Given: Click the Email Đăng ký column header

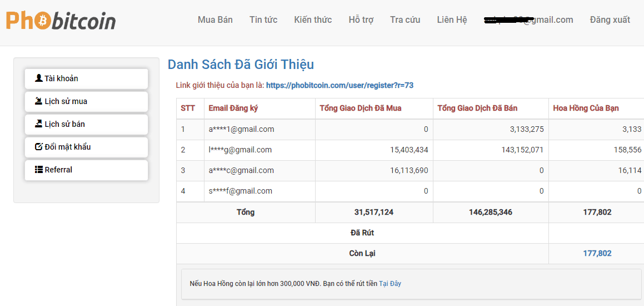Looking at the screenshot, I should (x=233, y=108).
